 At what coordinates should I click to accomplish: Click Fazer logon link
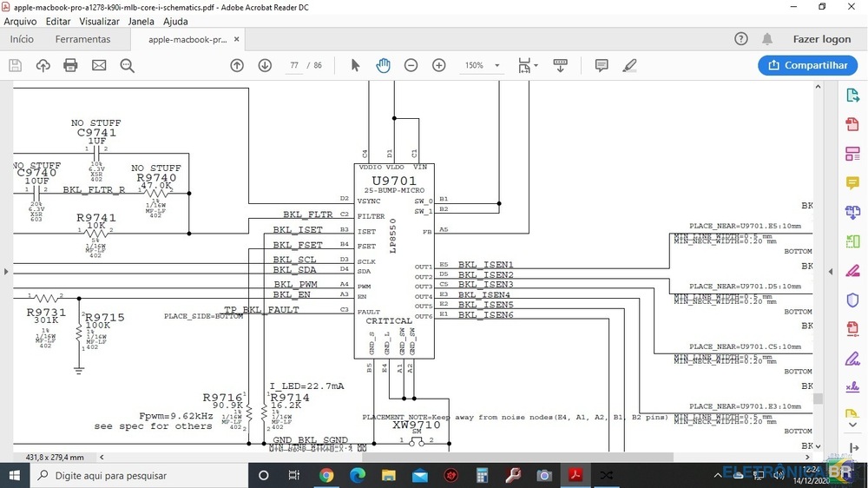coord(821,39)
